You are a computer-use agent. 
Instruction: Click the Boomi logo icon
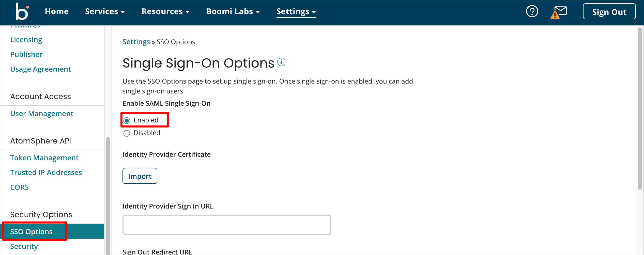pyautogui.click(x=22, y=11)
